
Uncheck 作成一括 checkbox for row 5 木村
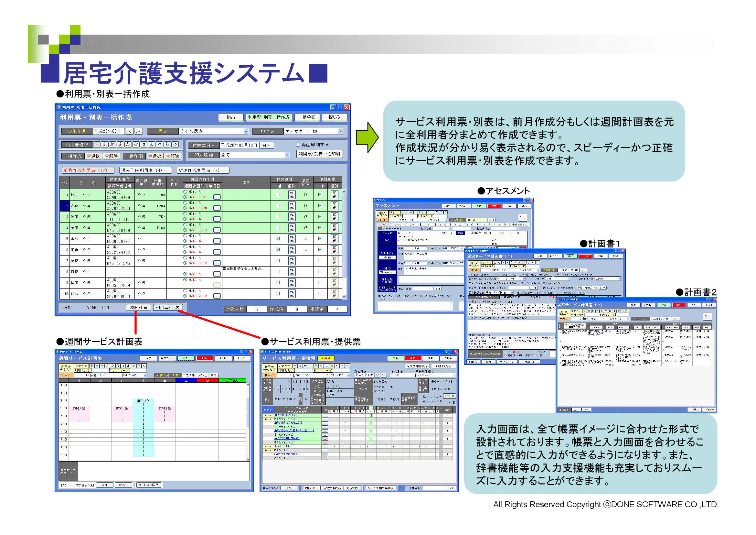point(278,238)
